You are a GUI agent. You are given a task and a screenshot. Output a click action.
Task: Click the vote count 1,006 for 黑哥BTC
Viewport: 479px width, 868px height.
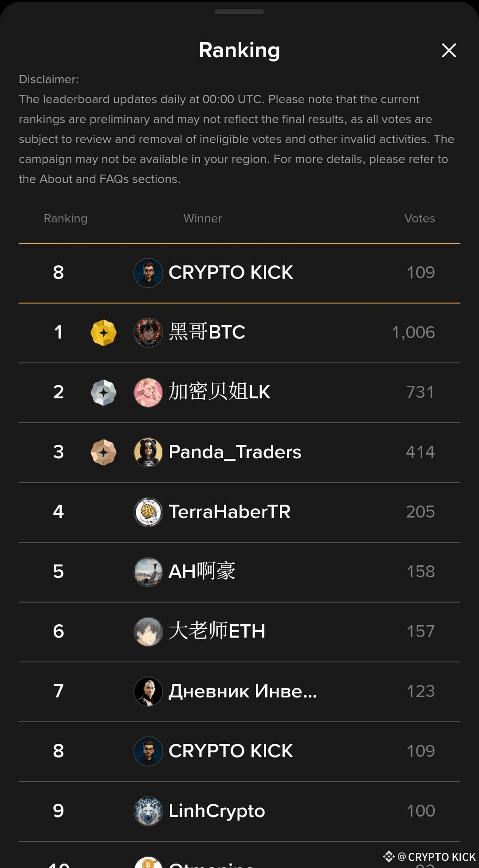pyautogui.click(x=413, y=332)
